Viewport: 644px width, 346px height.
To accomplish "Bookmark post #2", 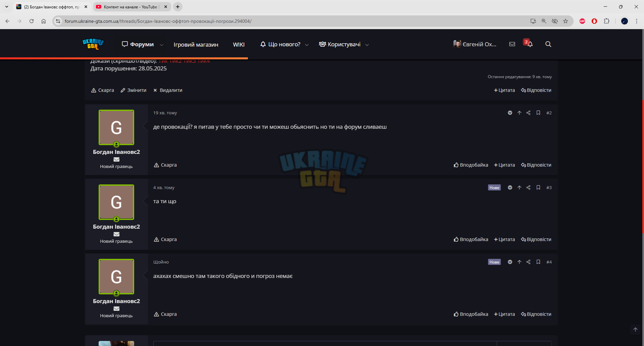I will tap(538, 113).
